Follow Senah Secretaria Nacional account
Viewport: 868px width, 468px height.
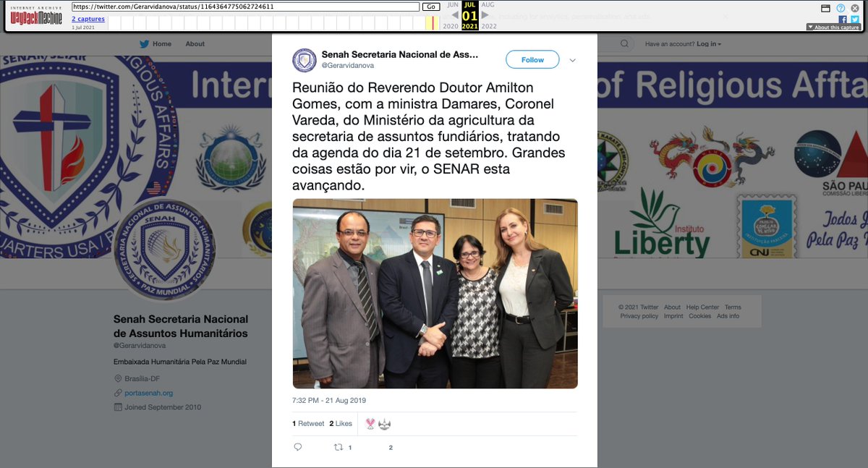(x=532, y=60)
